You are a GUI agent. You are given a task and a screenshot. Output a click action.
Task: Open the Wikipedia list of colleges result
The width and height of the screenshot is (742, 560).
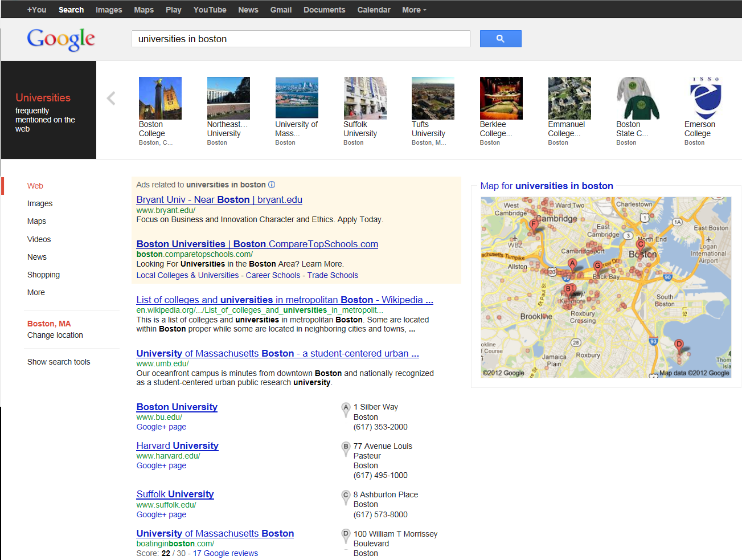(285, 300)
